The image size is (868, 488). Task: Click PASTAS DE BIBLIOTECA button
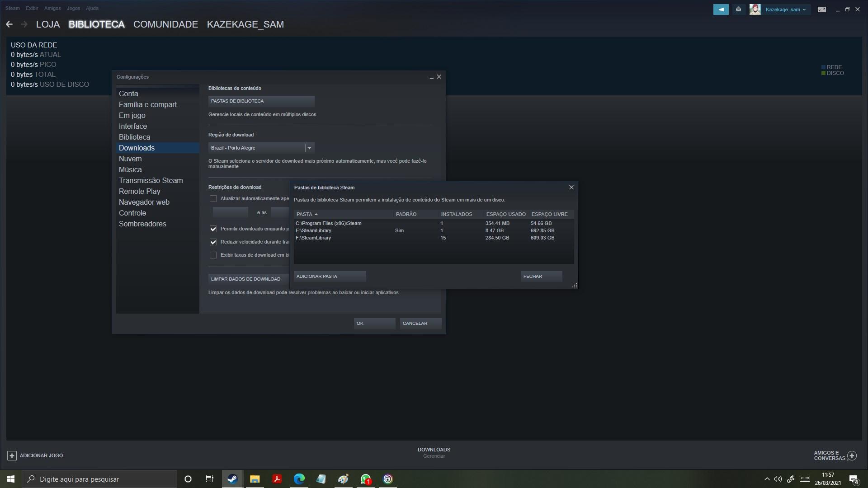(x=261, y=101)
